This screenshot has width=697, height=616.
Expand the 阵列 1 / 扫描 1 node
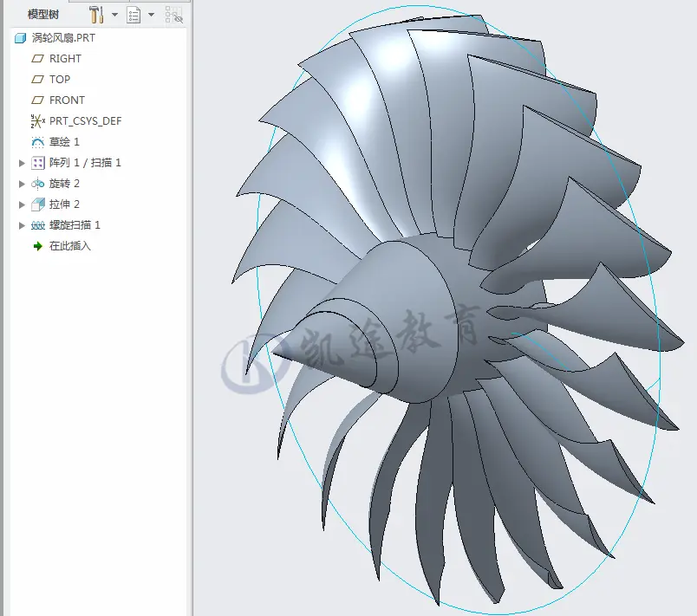(22, 163)
